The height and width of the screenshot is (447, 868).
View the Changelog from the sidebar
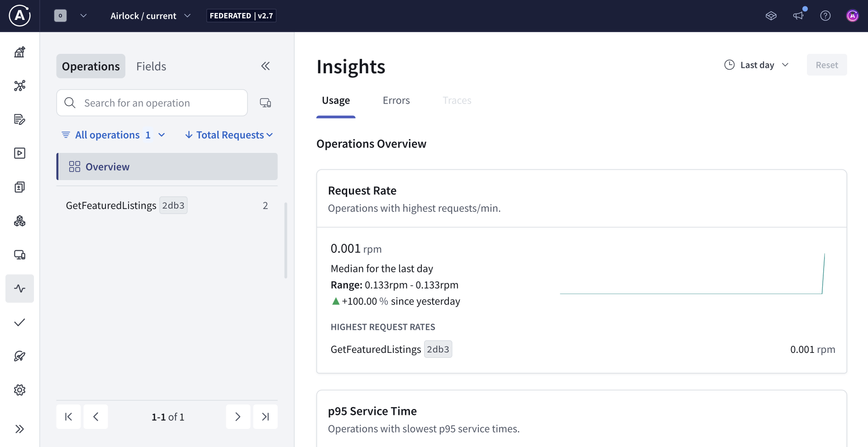[x=19, y=119]
